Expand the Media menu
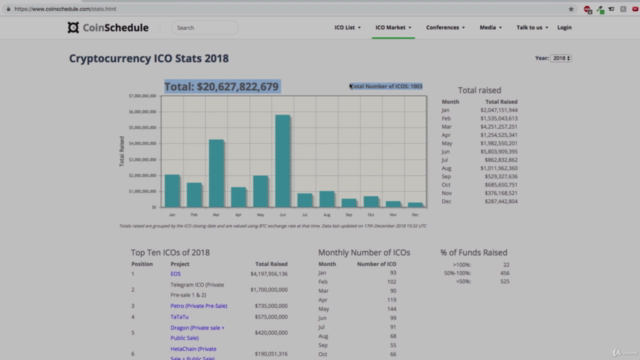The image size is (640, 360). click(491, 27)
